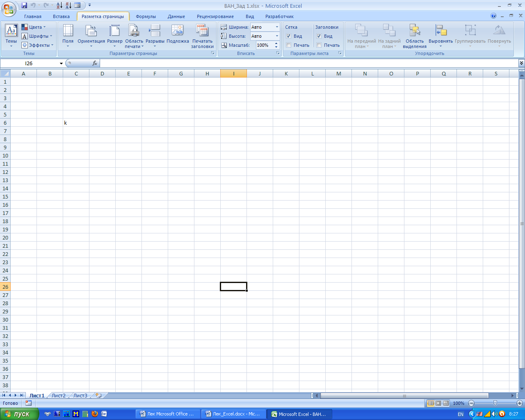The height and width of the screenshot is (420, 525).
Task: Click Подложка (Background) icon
Action: 178,34
